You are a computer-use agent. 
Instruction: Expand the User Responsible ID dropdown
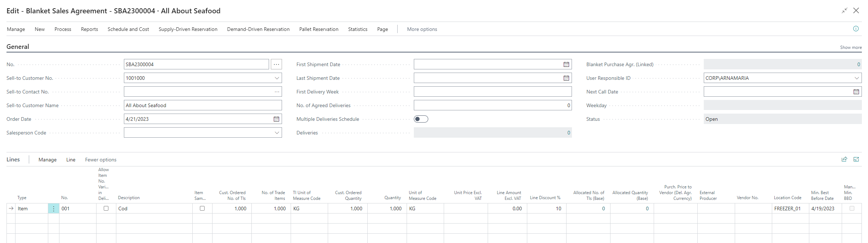click(856, 78)
